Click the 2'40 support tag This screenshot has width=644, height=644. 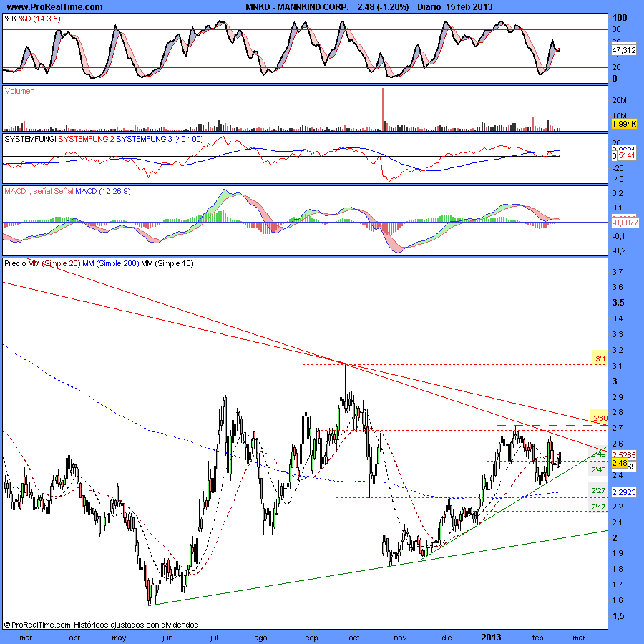click(x=598, y=470)
